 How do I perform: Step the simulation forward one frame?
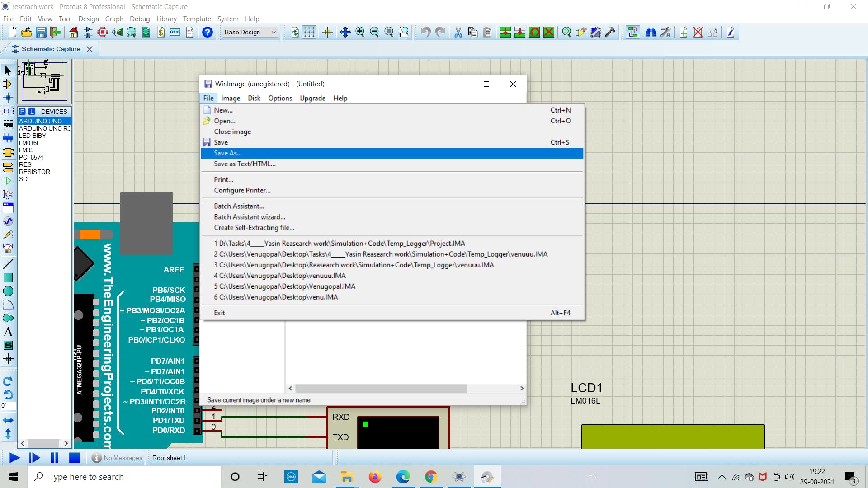pos(34,458)
